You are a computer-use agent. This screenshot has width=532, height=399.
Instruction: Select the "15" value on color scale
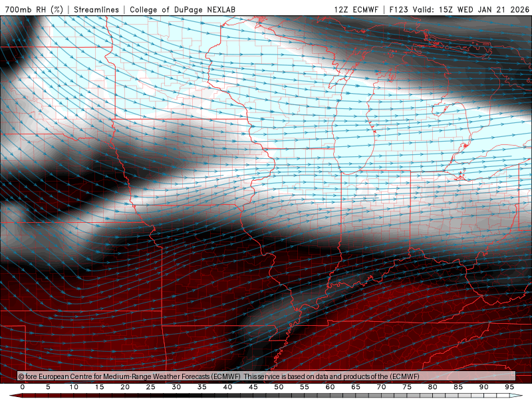[x=99, y=387]
